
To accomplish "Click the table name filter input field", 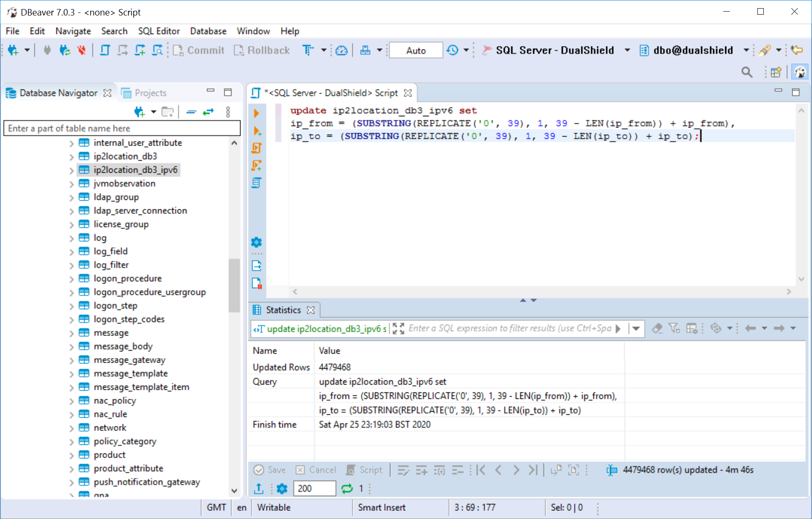I will (122, 128).
